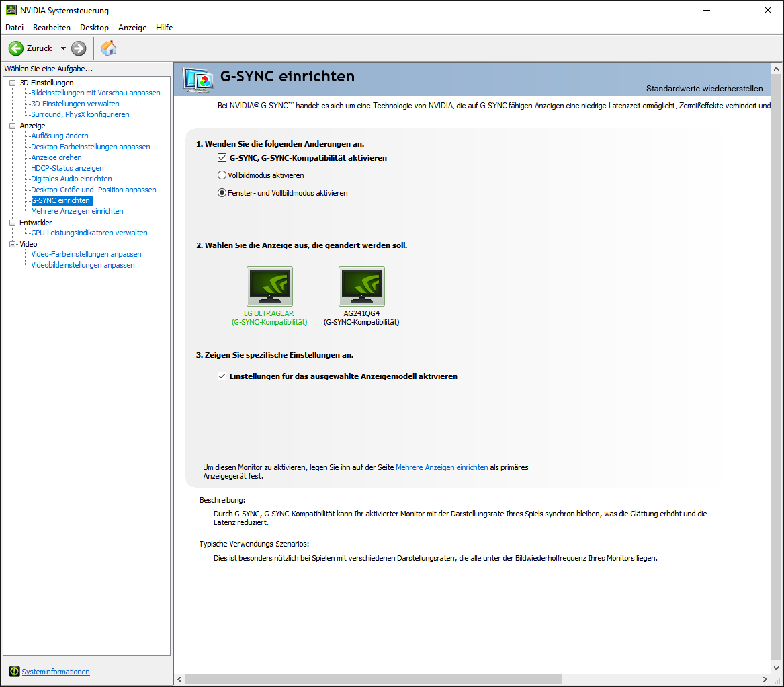The height and width of the screenshot is (687, 784).
Task: Open Surround, PhysX konfigurieren
Action: tap(80, 114)
